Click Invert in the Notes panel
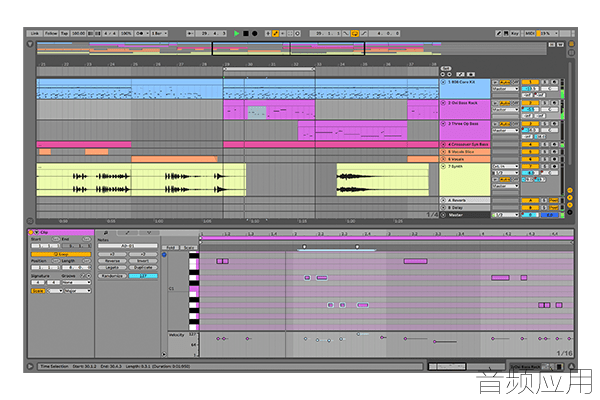The height and width of the screenshot is (400, 600). click(143, 261)
